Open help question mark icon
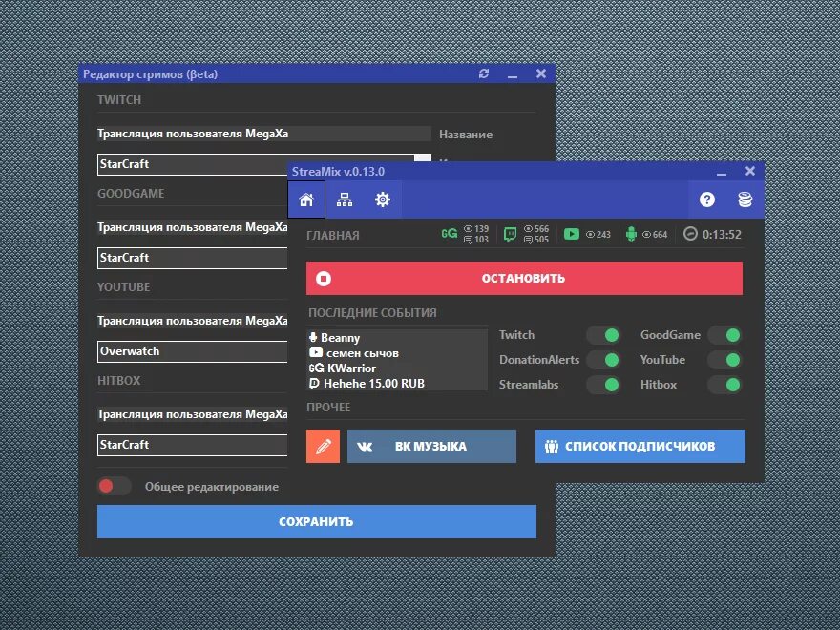Screen dimensions: 840x630 (706, 199)
